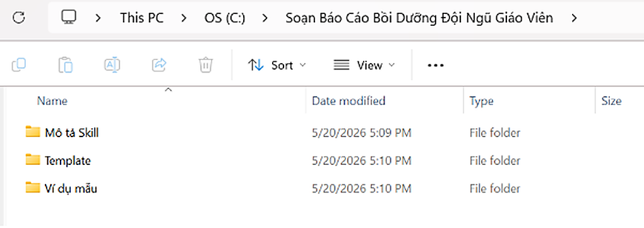Go to OS (C:) in the breadcrumb

point(225,18)
